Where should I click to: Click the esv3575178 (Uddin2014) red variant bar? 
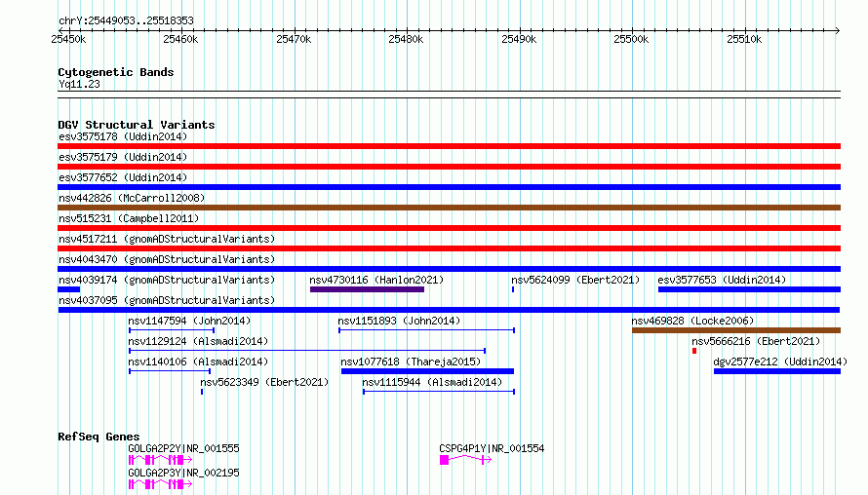[449, 146]
